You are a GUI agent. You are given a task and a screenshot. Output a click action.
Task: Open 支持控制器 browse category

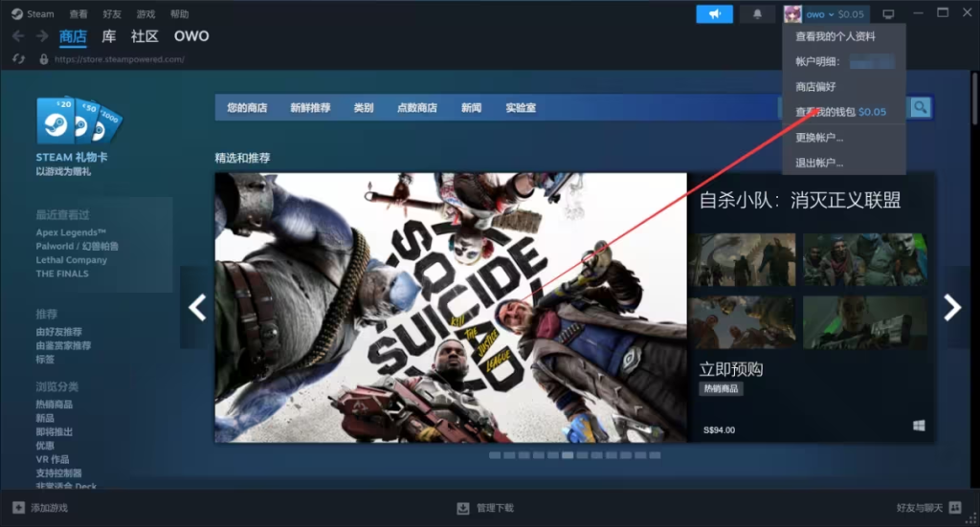58,472
